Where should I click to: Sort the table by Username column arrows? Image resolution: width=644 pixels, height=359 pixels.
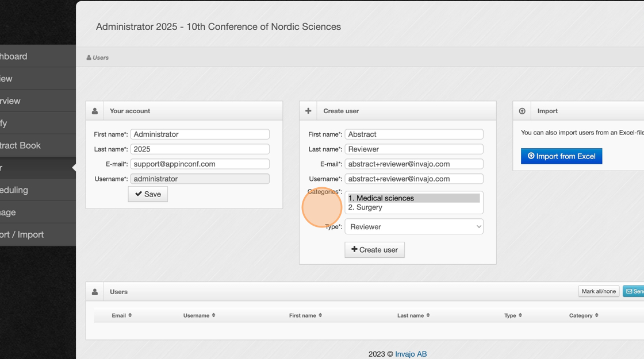pyautogui.click(x=214, y=315)
